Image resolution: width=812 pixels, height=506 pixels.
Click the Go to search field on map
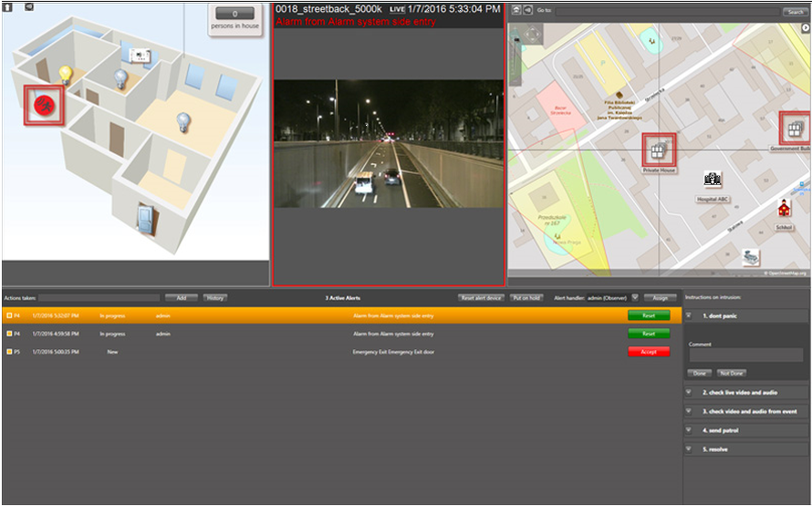click(668, 12)
